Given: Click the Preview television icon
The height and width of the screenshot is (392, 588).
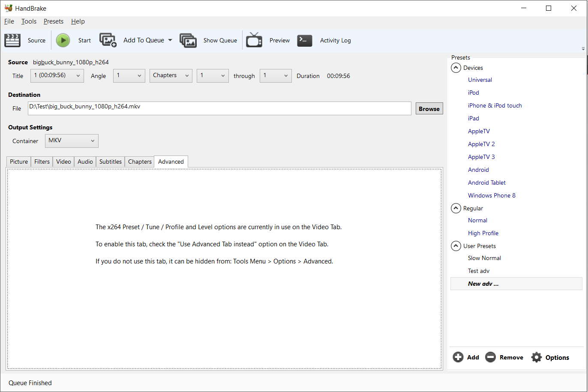Looking at the screenshot, I should click(254, 40).
